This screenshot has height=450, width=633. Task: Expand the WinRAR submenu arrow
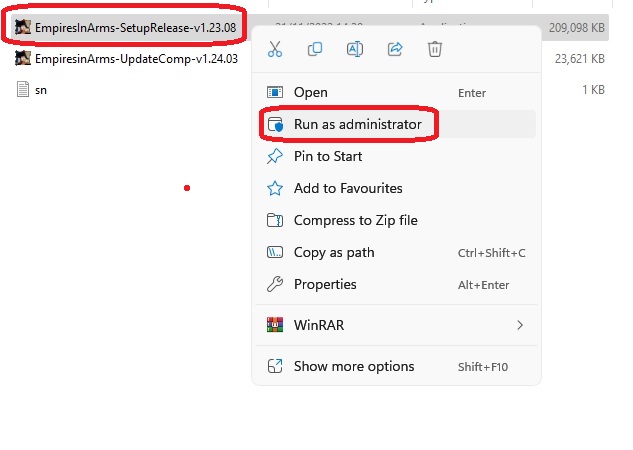[x=520, y=325]
